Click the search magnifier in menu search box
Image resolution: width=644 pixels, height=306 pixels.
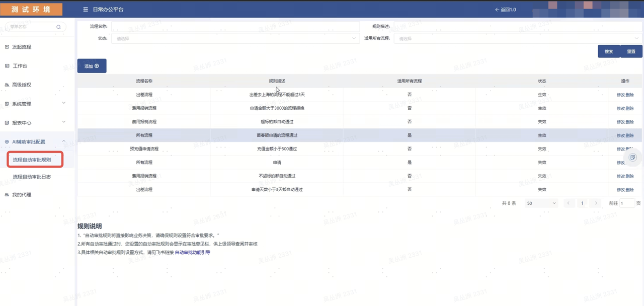click(58, 27)
